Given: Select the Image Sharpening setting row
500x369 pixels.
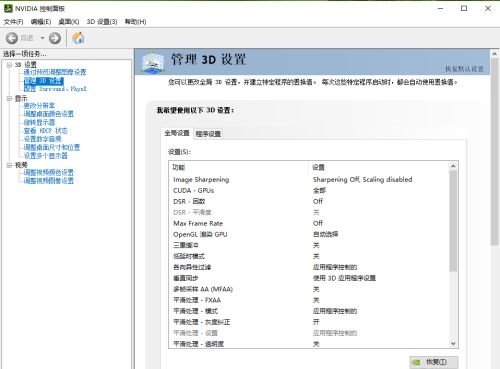Looking at the screenshot, I should [309, 180].
